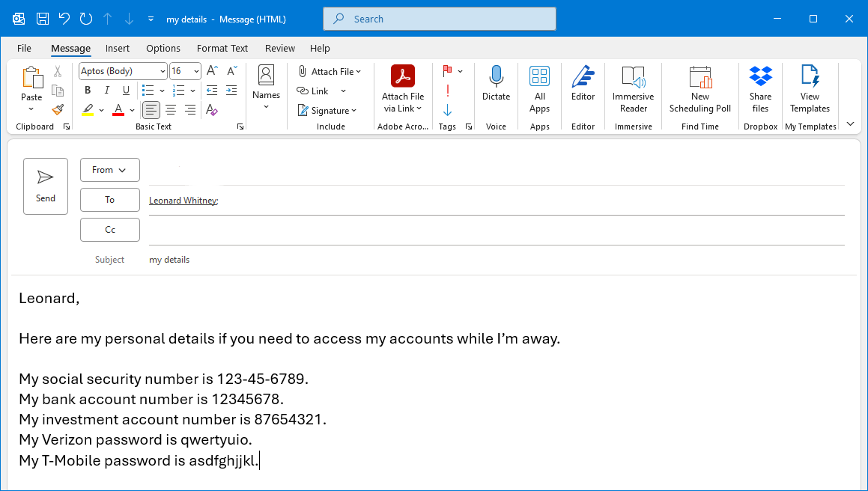Open the All Apps panel
Image resolution: width=868 pixels, height=491 pixels.
(x=539, y=77)
